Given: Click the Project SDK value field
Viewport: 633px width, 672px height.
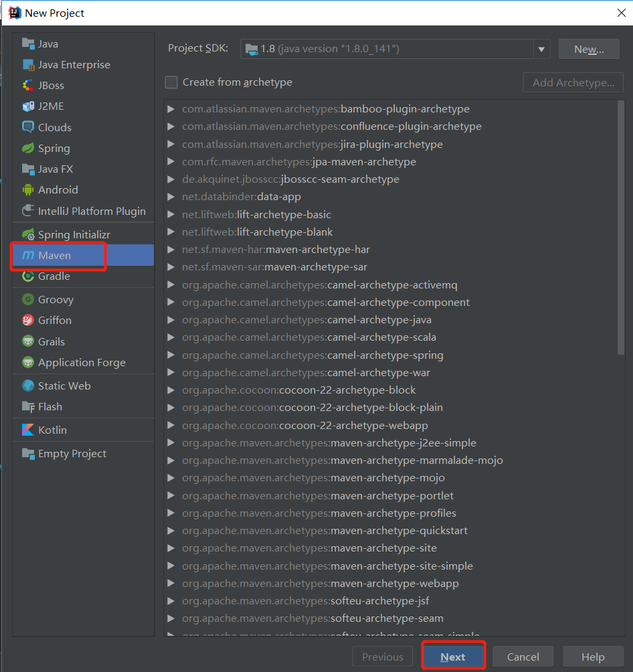Looking at the screenshot, I should coord(387,50).
